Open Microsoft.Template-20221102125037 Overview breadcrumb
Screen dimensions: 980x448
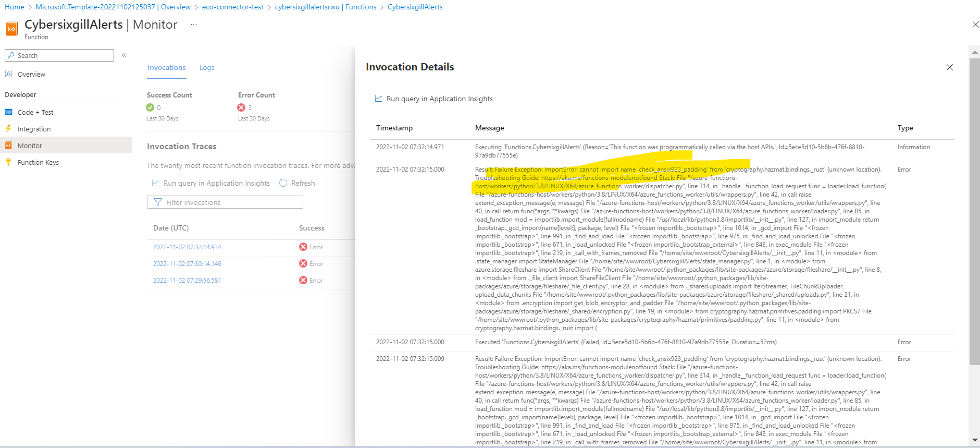click(113, 7)
